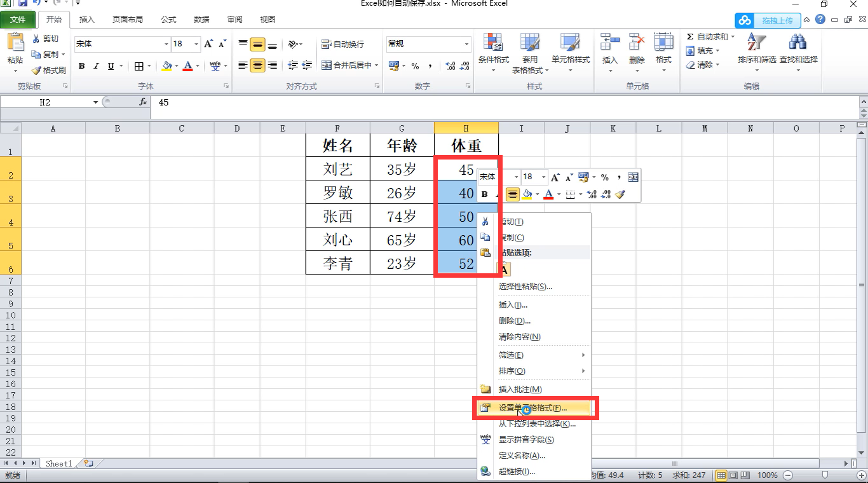Toggle bold formatting in the font group
Image resolution: width=868 pixels, height=483 pixels.
[x=81, y=65]
